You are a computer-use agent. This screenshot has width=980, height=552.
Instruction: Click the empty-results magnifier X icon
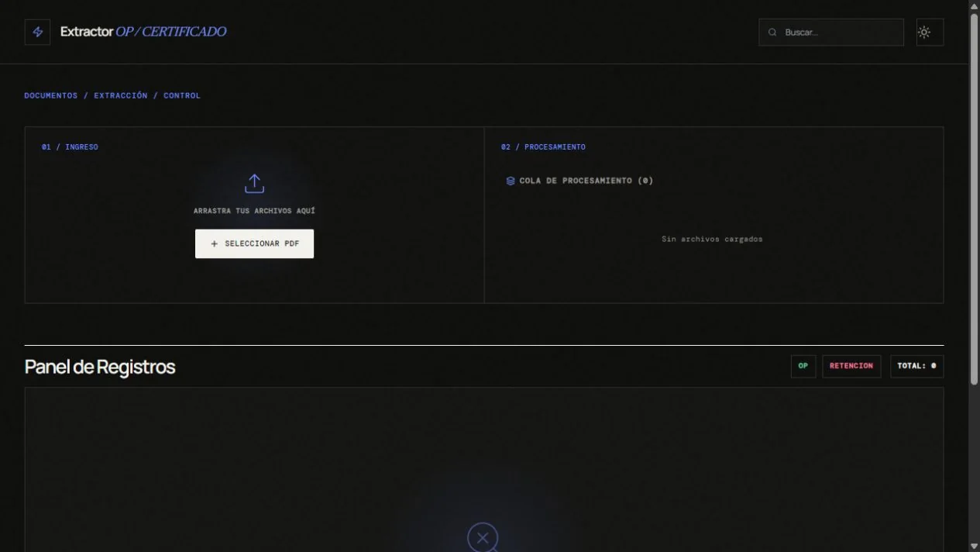tap(483, 538)
